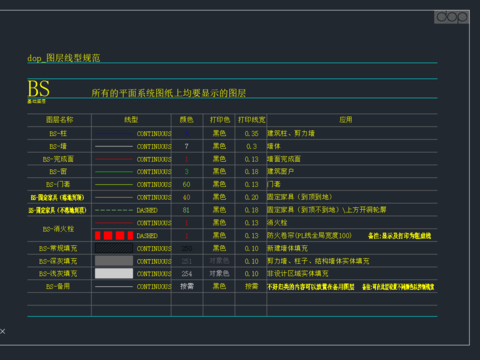Select the 0.35 print lineweight value
Screen dimensions: 480x360
pyautogui.click(x=251, y=133)
